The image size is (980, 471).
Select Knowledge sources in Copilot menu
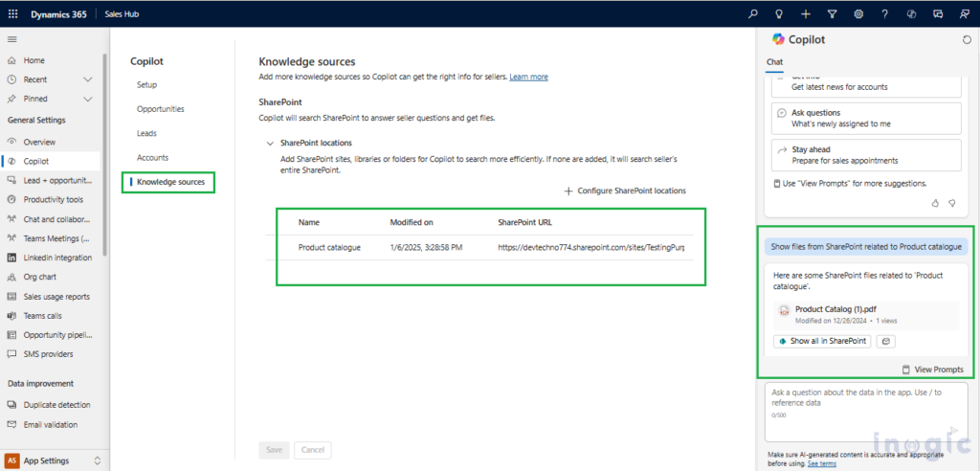[x=170, y=182]
